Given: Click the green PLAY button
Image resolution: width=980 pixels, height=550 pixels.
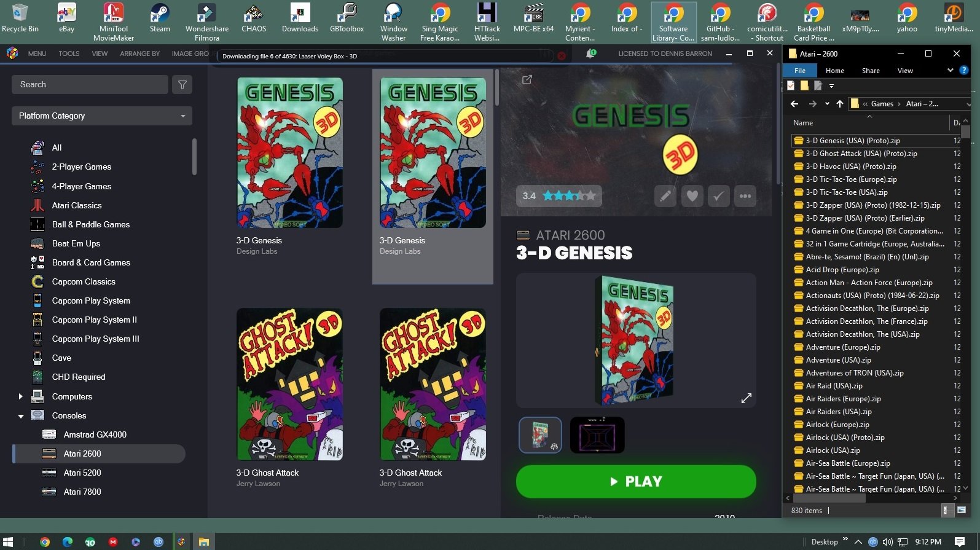Looking at the screenshot, I should [636, 481].
